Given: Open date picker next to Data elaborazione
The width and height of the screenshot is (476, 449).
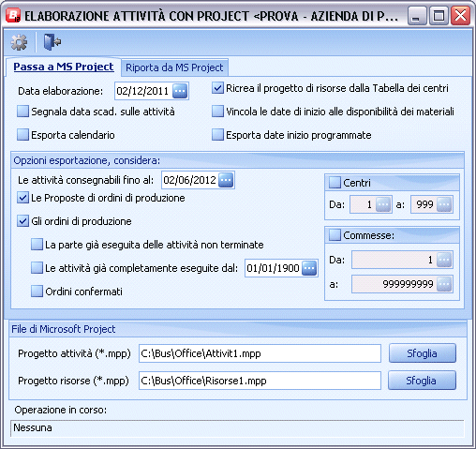Looking at the screenshot, I should (180, 91).
